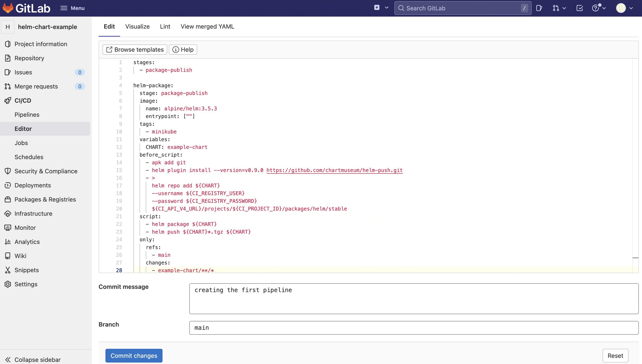Click the create new plus icon

(377, 8)
